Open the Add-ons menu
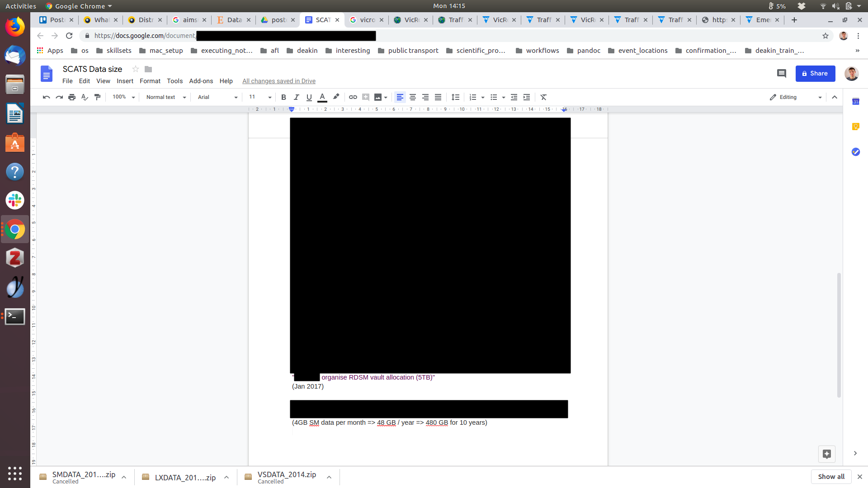Viewport: 868px width, 488px height. [201, 81]
